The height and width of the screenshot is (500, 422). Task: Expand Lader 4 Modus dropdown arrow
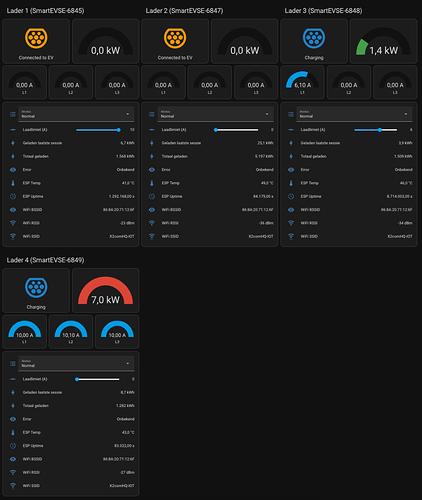coord(128,363)
